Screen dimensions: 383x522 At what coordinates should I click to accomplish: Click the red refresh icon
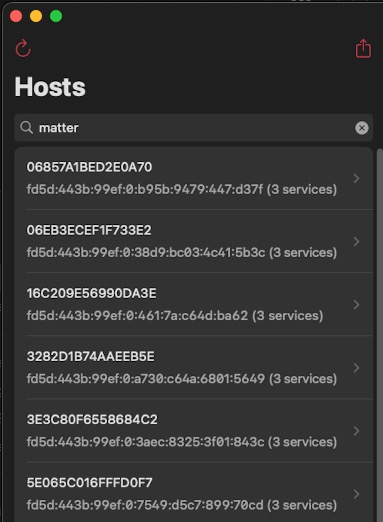(23, 49)
